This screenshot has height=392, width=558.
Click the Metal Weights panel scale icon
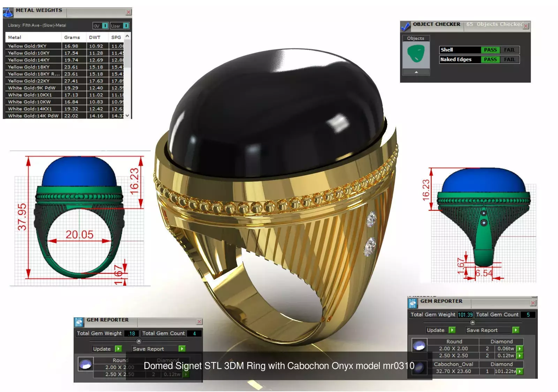coord(8,12)
